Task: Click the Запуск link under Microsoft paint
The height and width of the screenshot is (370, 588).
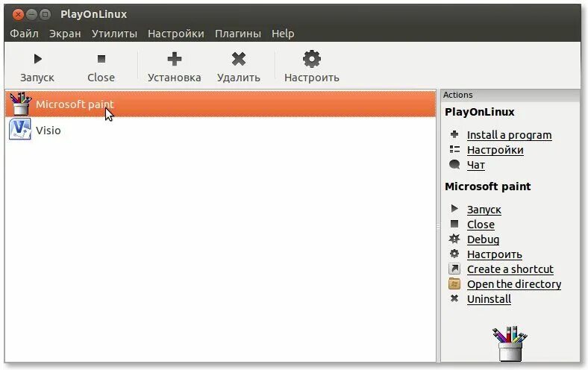Action: click(x=484, y=210)
